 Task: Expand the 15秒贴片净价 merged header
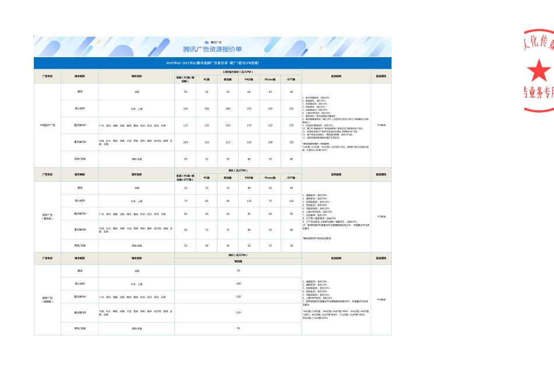tap(237, 71)
